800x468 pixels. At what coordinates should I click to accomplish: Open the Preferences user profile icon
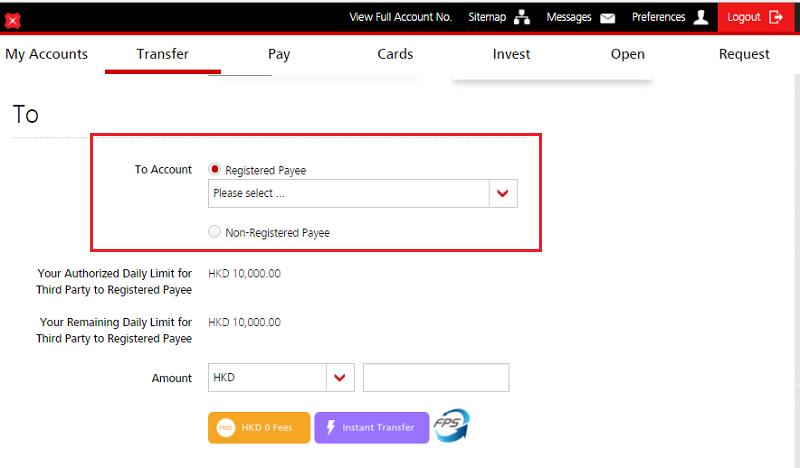[x=701, y=17]
